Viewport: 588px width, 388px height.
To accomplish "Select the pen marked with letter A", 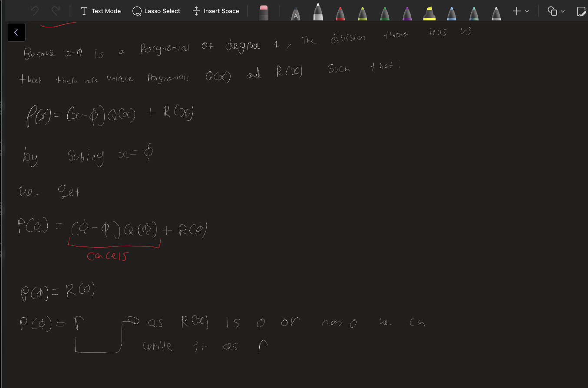I will click(x=295, y=14).
